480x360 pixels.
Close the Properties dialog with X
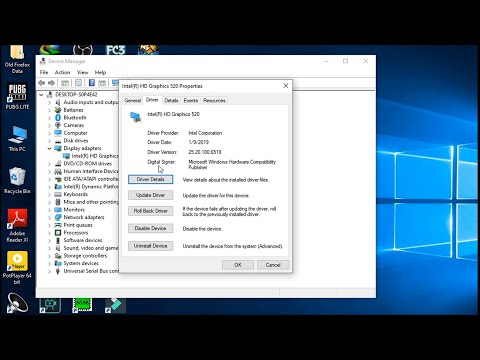(286, 86)
